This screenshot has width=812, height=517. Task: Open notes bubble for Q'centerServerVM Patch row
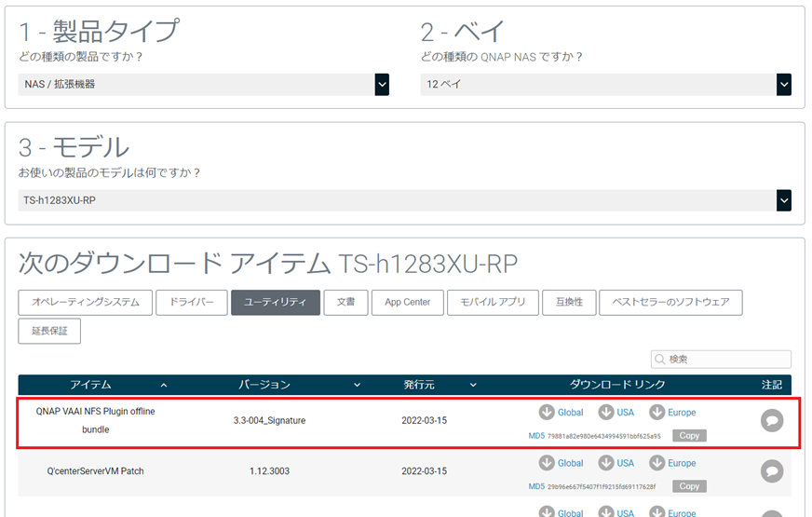point(772,472)
